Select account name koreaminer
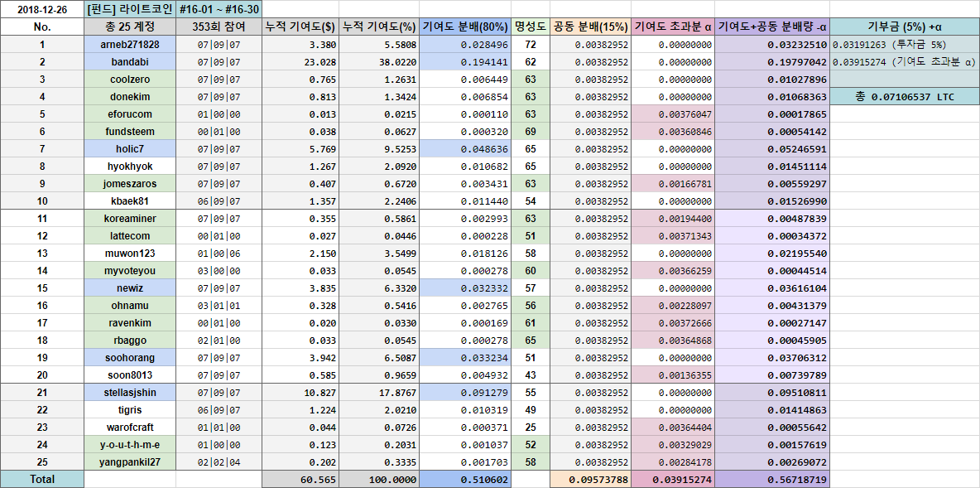The height and width of the screenshot is (488, 980). pyautogui.click(x=130, y=219)
